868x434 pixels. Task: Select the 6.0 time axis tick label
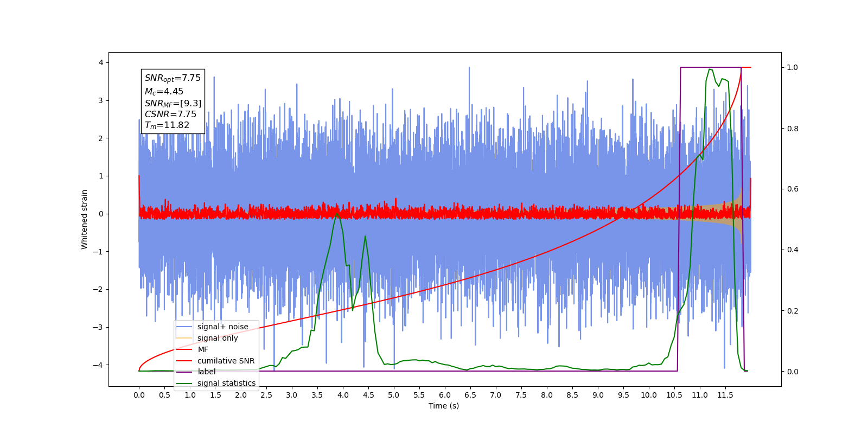pyautogui.click(x=445, y=395)
